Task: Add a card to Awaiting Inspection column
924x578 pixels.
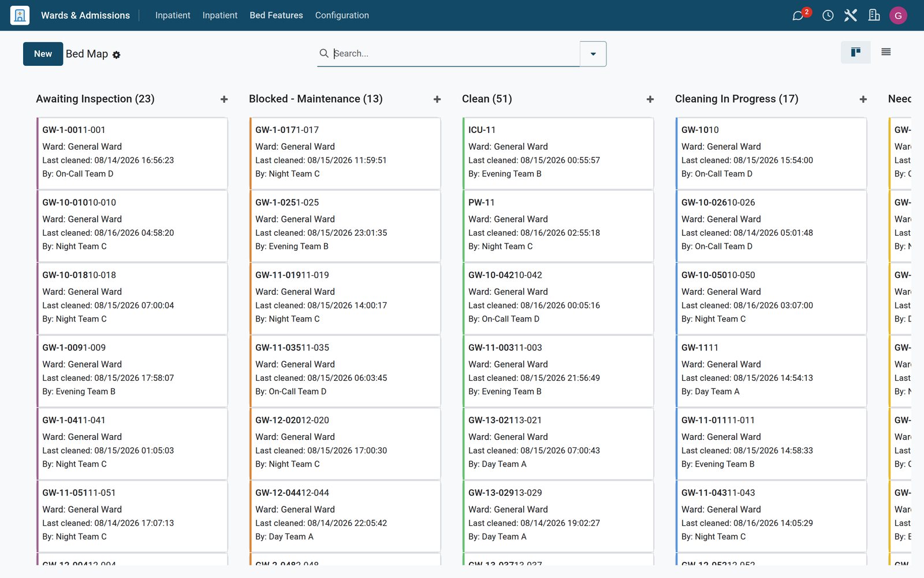Action: tap(224, 99)
